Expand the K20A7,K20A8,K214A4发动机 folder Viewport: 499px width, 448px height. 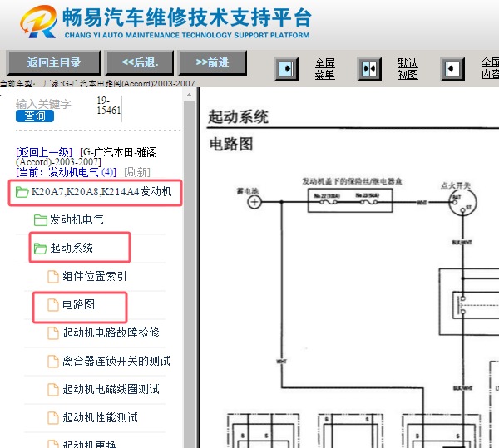point(101,192)
